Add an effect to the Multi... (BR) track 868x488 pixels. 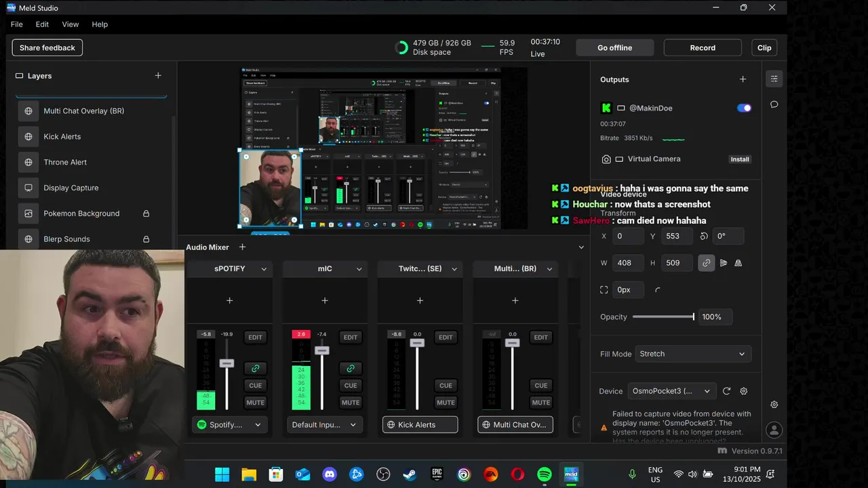coord(515,300)
